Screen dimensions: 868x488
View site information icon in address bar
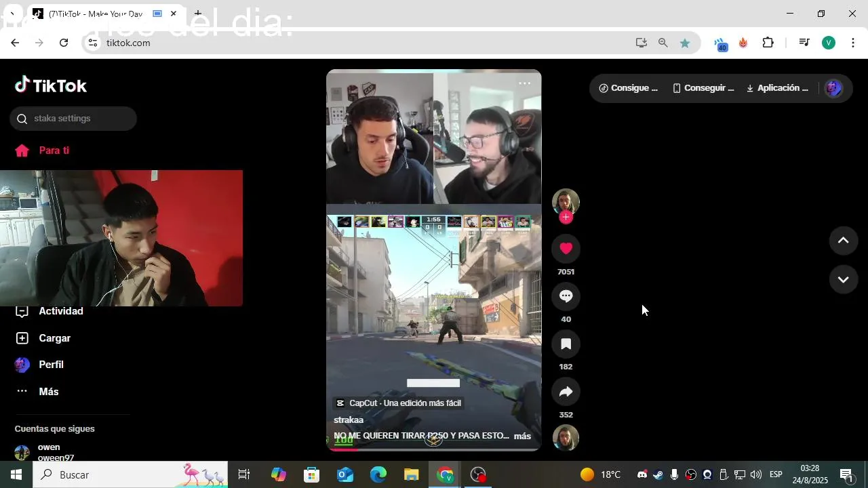click(x=93, y=43)
